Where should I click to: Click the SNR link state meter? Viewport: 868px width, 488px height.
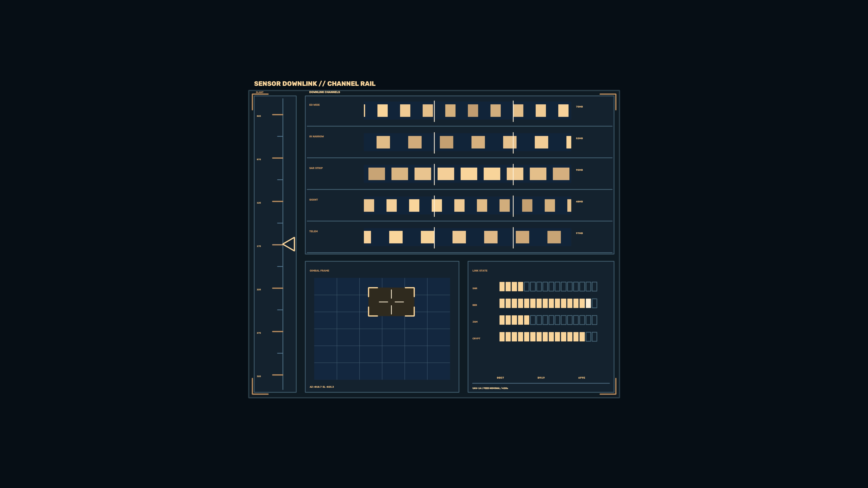548,287
